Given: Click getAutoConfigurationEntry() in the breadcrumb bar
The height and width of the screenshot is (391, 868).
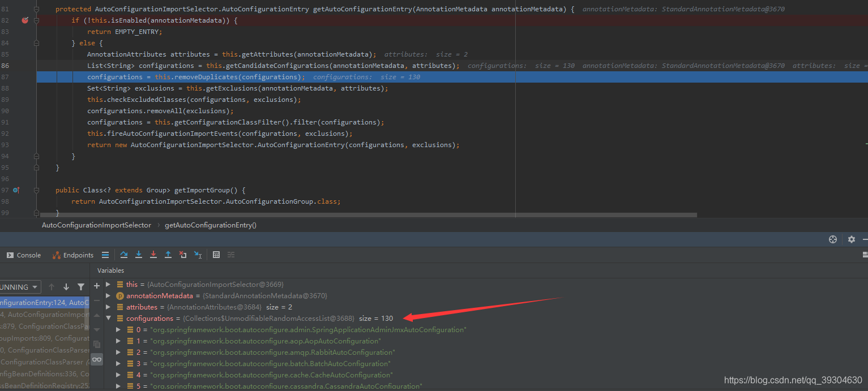Looking at the screenshot, I should (x=210, y=225).
